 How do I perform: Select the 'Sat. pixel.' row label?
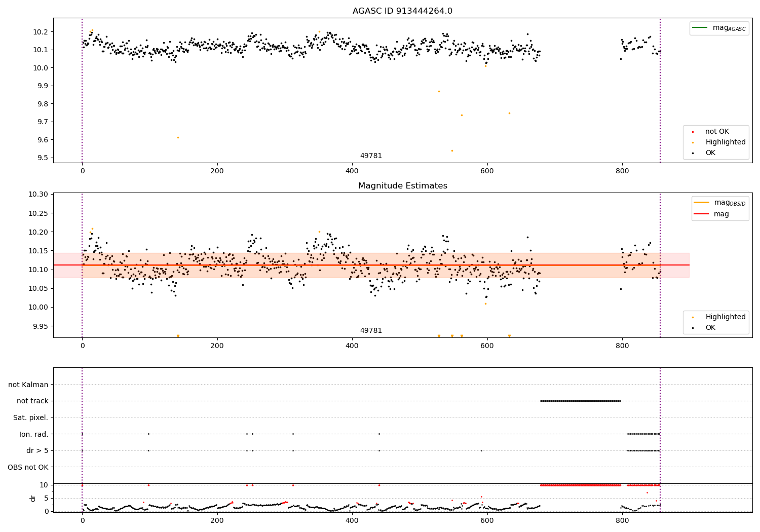[31, 418]
